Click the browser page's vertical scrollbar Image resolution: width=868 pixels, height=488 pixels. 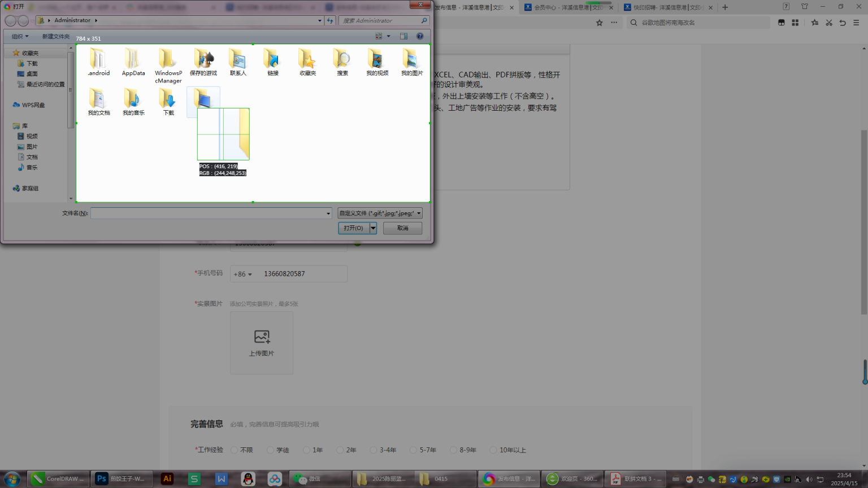pyautogui.click(x=864, y=222)
